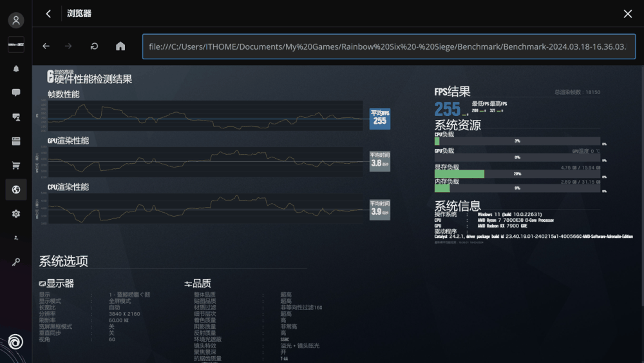The image size is (644, 363).
Task: Click the small person icon below settings
Action: (16, 238)
